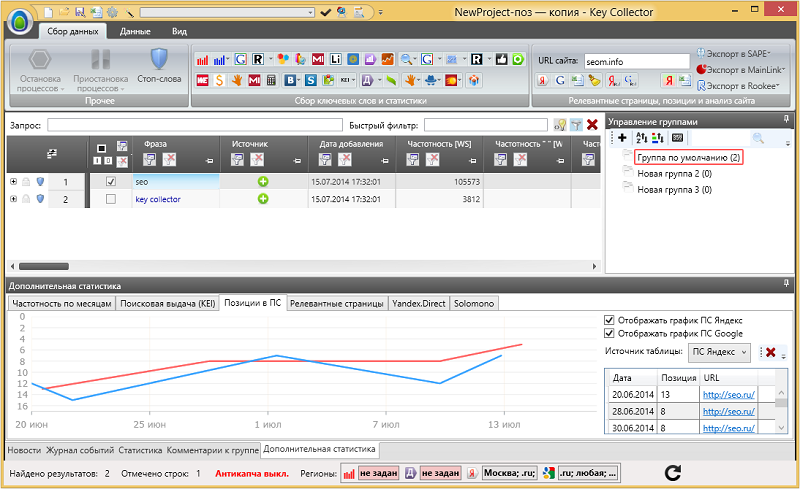The width and height of the screenshot is (800, 489).
Task: Select Новая группа 2 in groups
Action: click(674, 174)
